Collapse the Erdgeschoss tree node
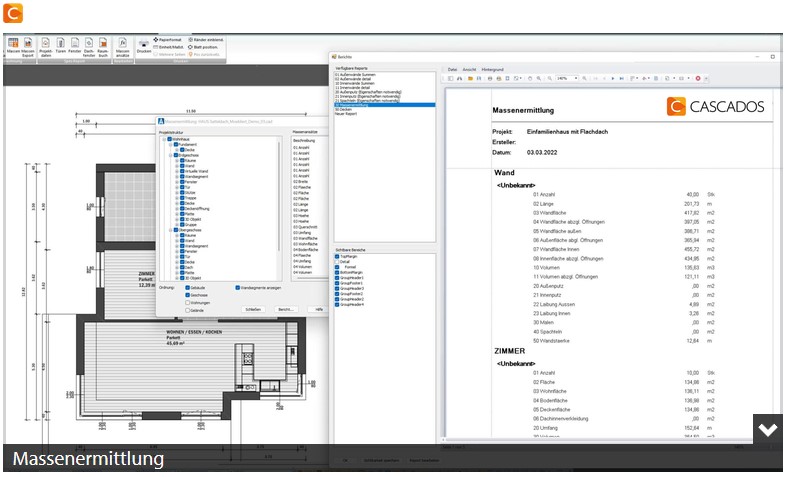The image size is (787, 477). pyautogui.click(x=171, y=156)
